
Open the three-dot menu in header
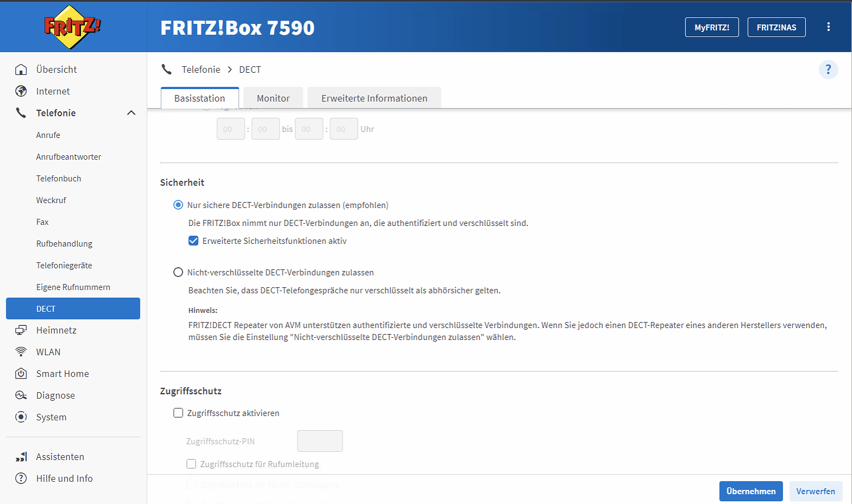[x=828, y=27]
